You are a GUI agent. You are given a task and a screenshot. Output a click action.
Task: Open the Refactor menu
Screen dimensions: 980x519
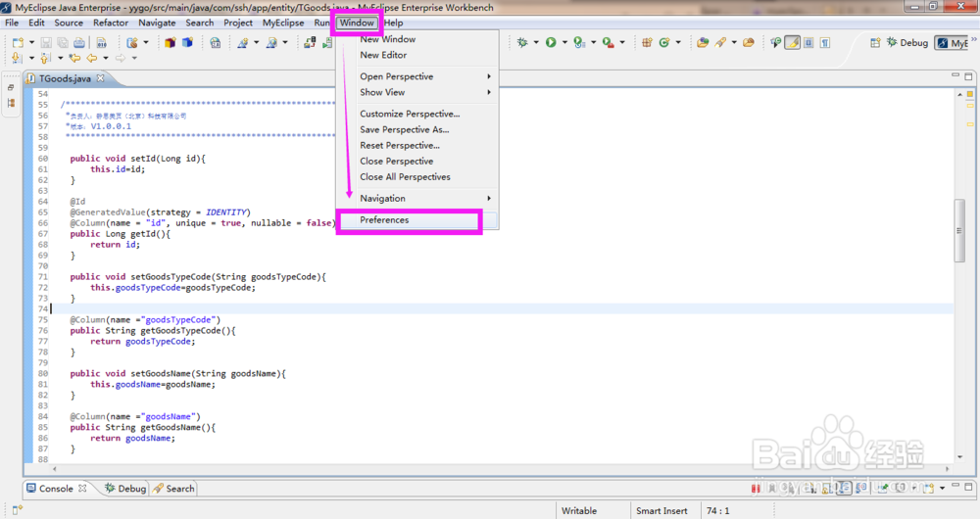click(x=111, y=23)
